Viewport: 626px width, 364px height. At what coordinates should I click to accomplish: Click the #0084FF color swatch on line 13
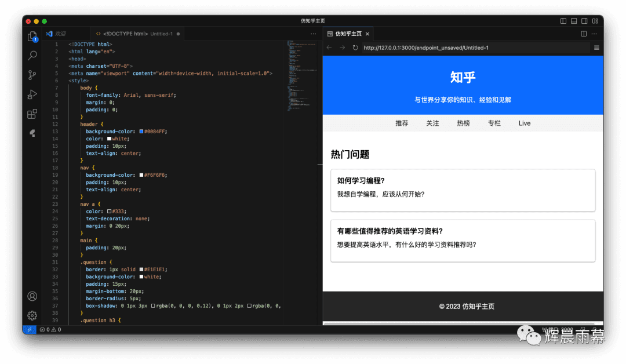[141, 132]
